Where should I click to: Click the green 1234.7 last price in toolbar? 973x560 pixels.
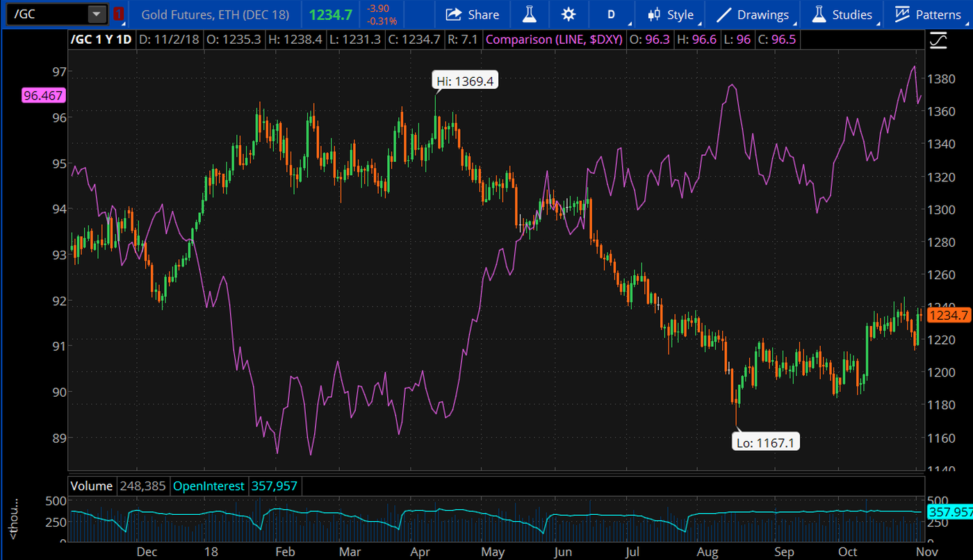pyautogui.click(x=330, y=14)
